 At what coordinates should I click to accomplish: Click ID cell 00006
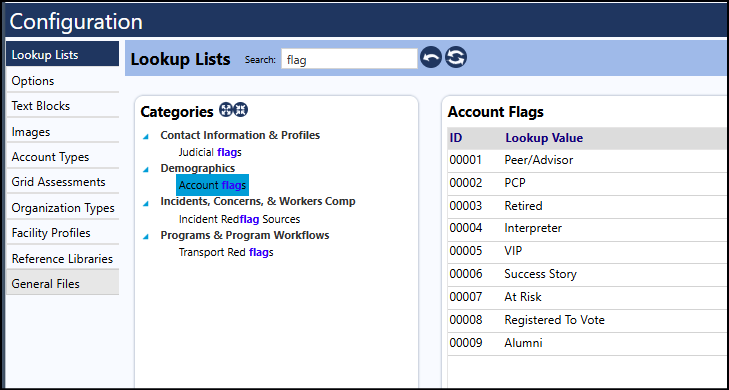[466, 274]
